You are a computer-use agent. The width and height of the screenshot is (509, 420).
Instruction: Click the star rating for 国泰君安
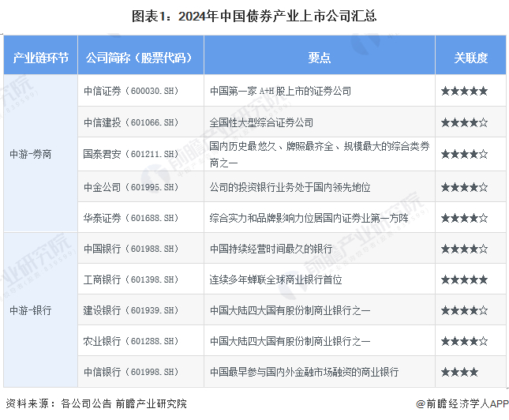[464, 154]
